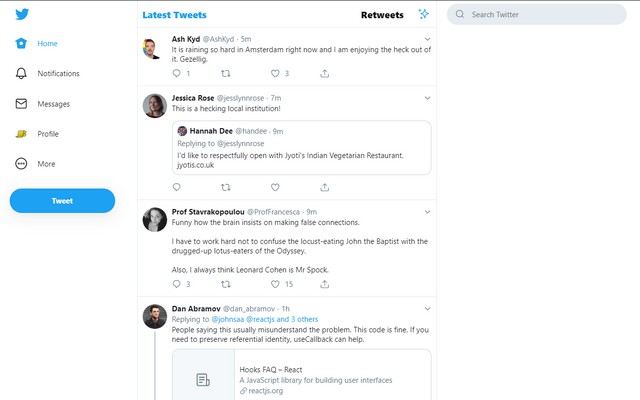Click the sparkle icon for timeline options

(424, 15)
